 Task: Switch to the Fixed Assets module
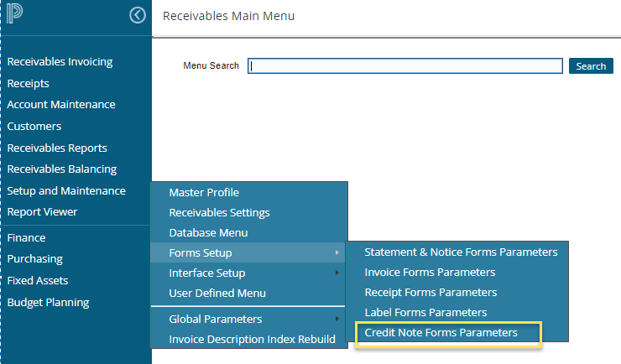tap(38, 280)
